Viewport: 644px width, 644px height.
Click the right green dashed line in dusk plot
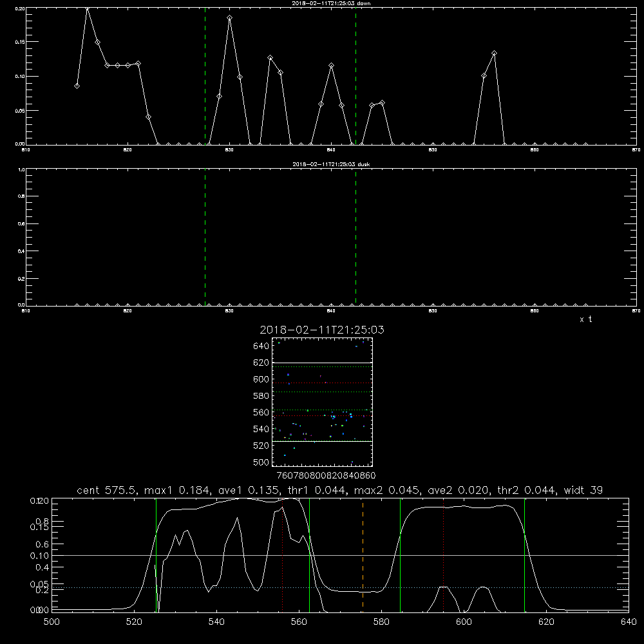coord(355,238)
